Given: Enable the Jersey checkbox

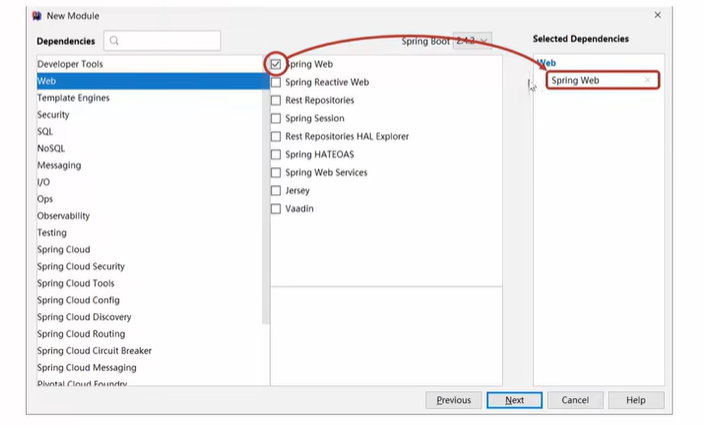Looking at the screenshot, I should pos(276,191).
